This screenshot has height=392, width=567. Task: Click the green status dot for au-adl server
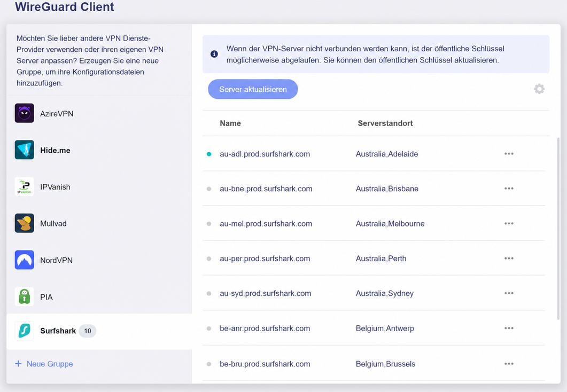tap(208, 154)
